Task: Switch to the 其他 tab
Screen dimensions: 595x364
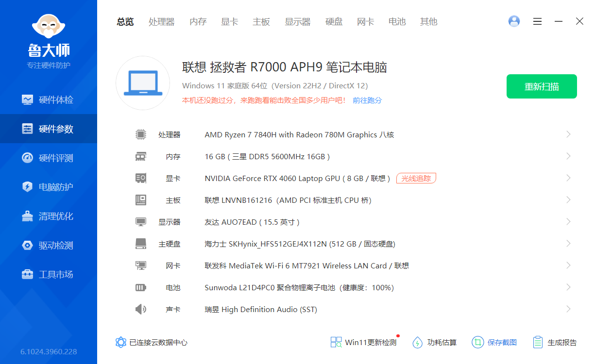Action: [x=429, y=21]
